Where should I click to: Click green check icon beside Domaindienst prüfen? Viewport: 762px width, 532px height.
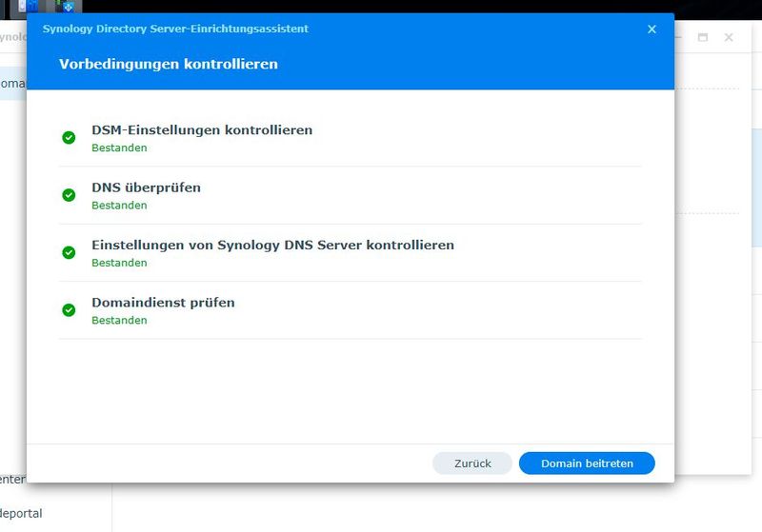point(69,309)
